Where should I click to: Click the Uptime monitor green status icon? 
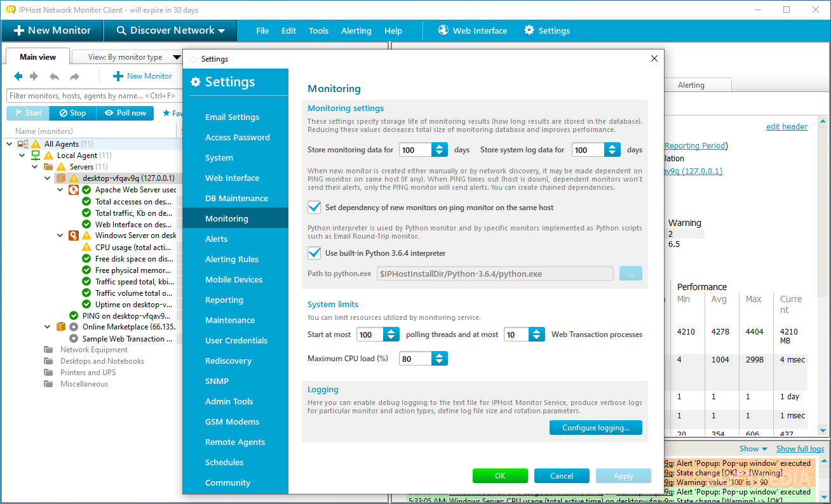pyautogui.click(x=86, y=304)
